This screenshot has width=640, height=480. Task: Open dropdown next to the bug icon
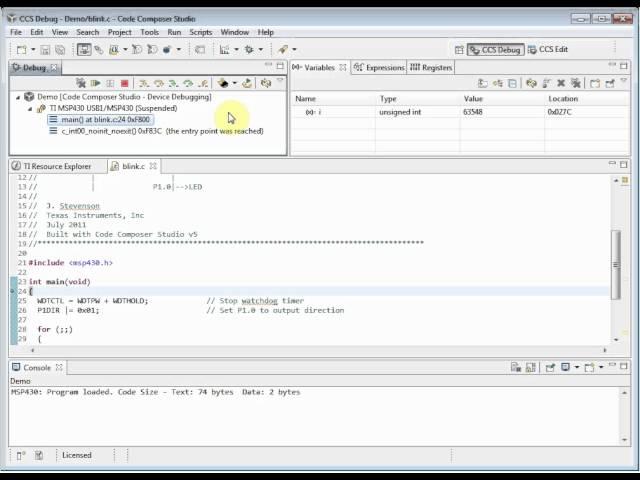260,50
